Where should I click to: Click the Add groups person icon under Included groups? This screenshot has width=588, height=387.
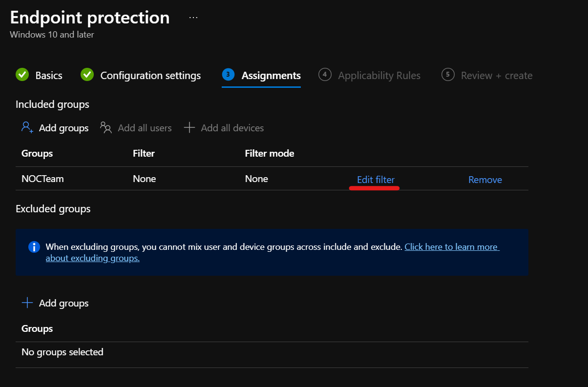click(x=26, y=127)
